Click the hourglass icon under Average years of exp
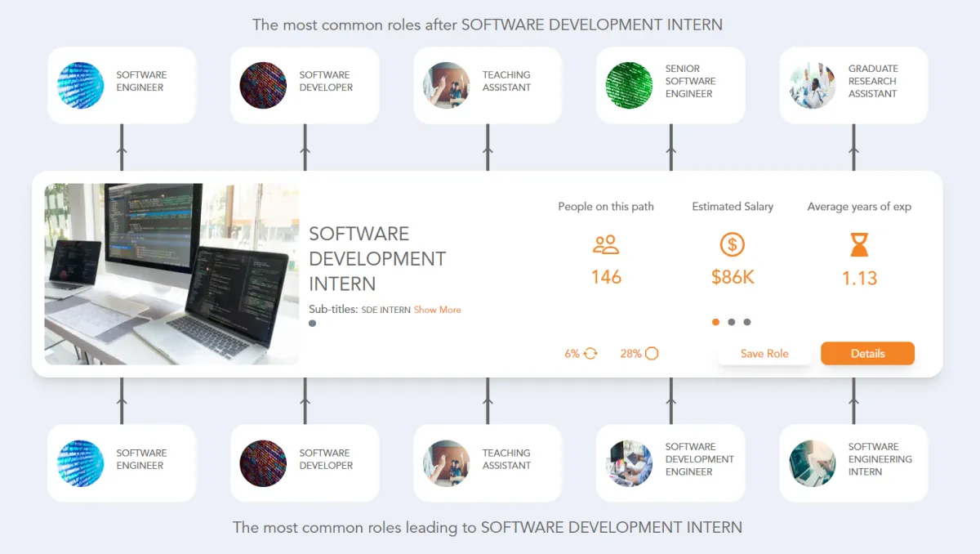980x554 pixels. pyautogui.click(x=858, y=243)
